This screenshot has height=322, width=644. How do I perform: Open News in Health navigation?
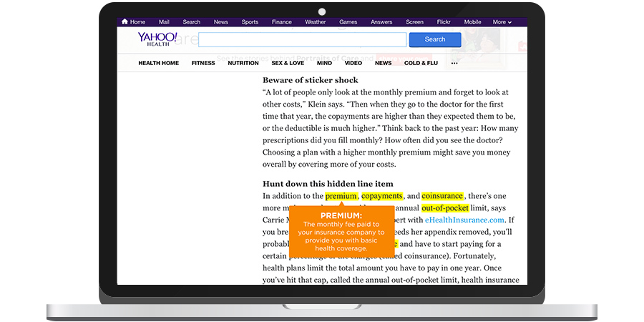pyautogui.click(x=384, y=63)
